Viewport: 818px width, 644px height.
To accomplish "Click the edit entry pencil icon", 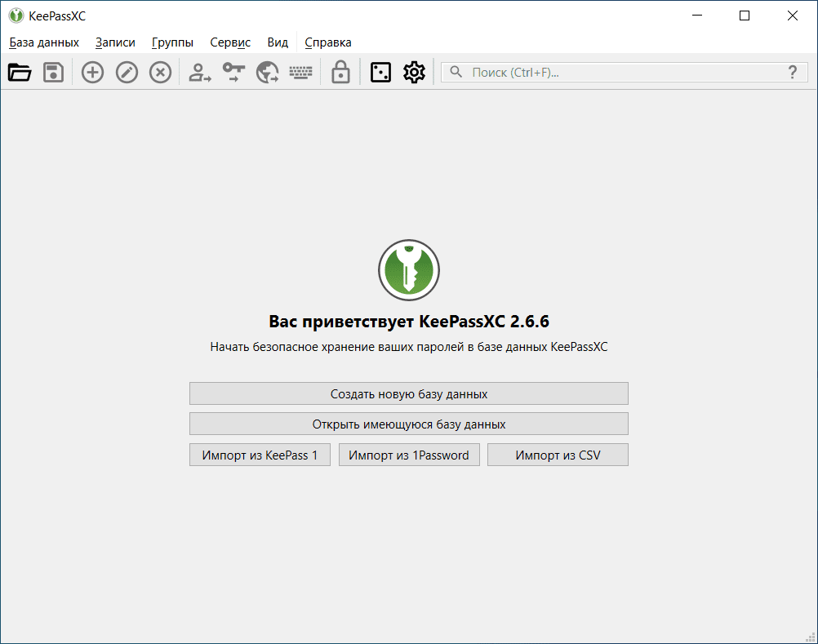I will 127,73.
